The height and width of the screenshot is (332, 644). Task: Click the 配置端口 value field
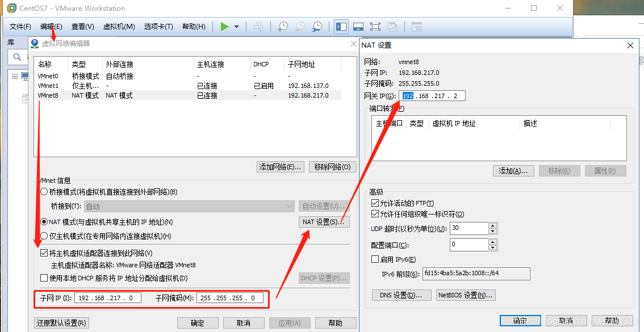coord(469,245)
